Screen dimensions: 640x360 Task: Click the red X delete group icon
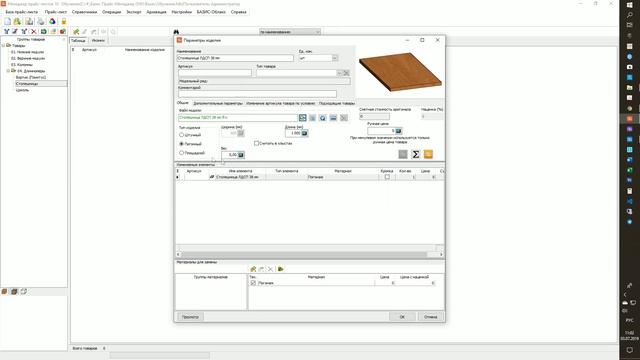(x=34, y=31)
